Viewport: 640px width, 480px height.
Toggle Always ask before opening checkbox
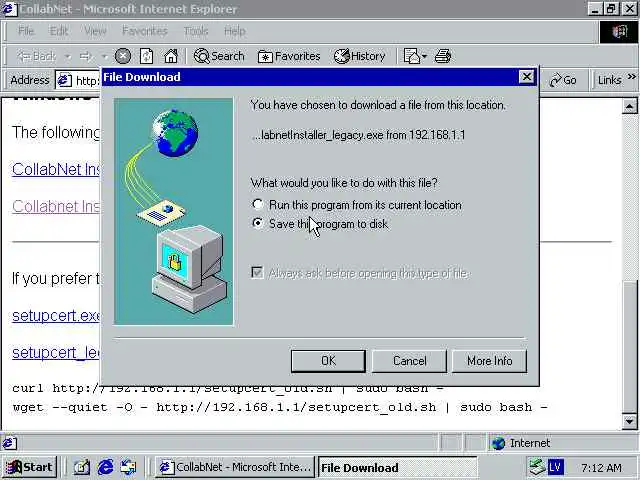tap(257, 272)
